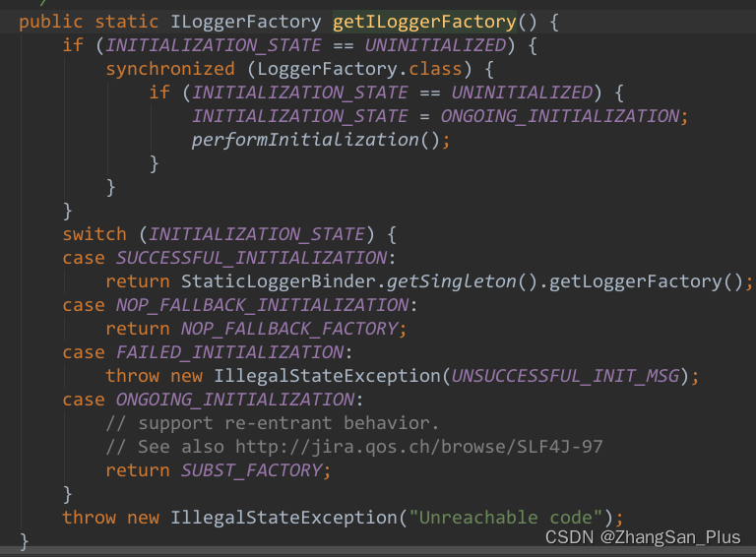Click the performInitialization() call

point(315,140)
